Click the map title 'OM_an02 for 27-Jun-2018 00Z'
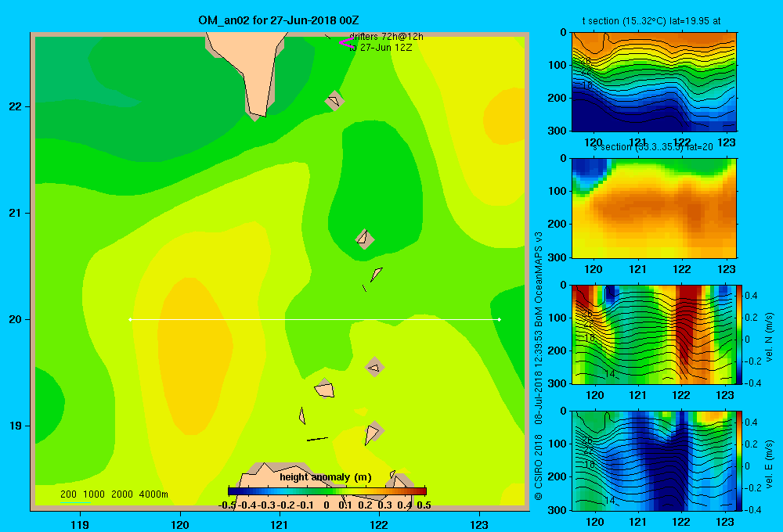Screen dimensions: 783x532 pyautogui.click(x=279, y=20)
